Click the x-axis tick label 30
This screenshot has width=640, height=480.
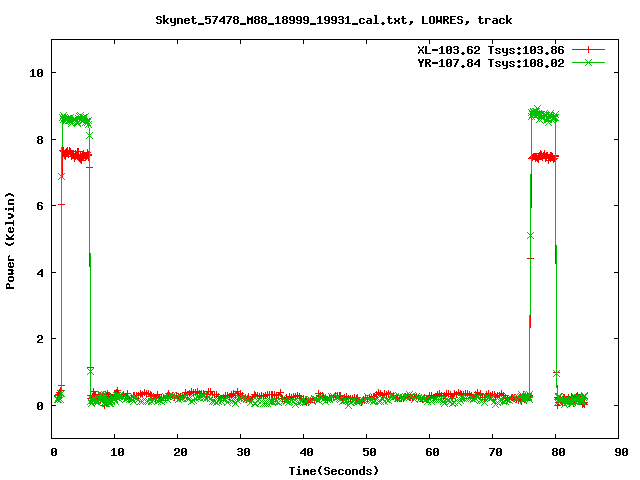tap(243, 452)
